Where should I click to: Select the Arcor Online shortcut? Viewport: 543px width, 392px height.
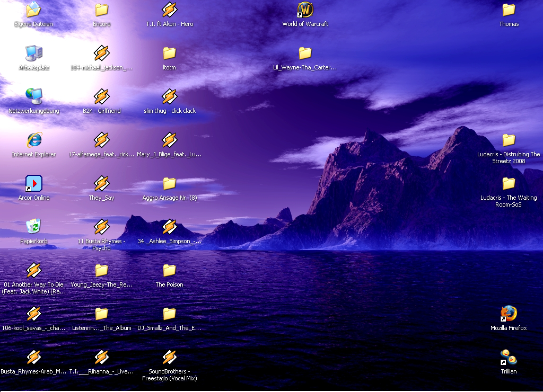(34, 184)
